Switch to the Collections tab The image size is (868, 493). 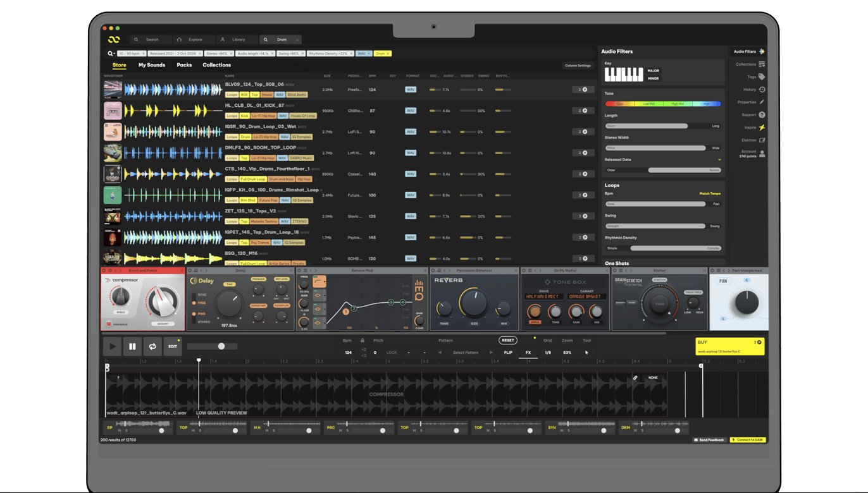pos(216,65)
